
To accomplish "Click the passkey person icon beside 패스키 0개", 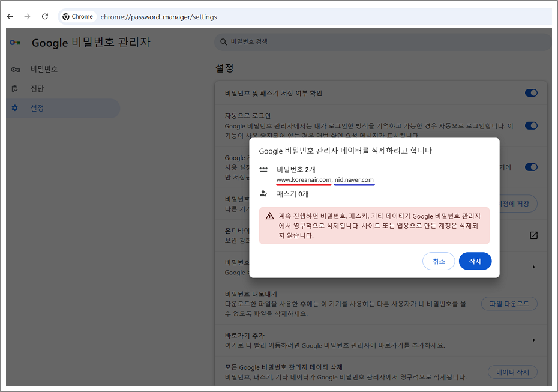I will (x=263, y=194).
